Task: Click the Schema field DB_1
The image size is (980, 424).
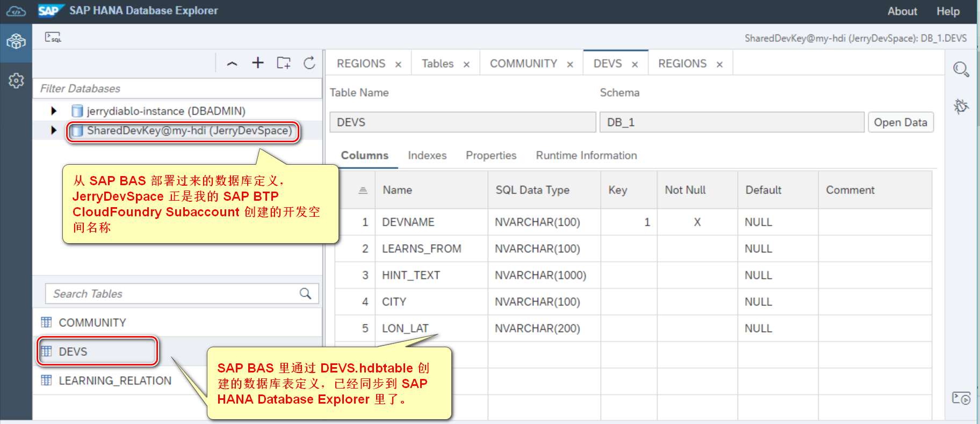Action: [x=732, y=122]
